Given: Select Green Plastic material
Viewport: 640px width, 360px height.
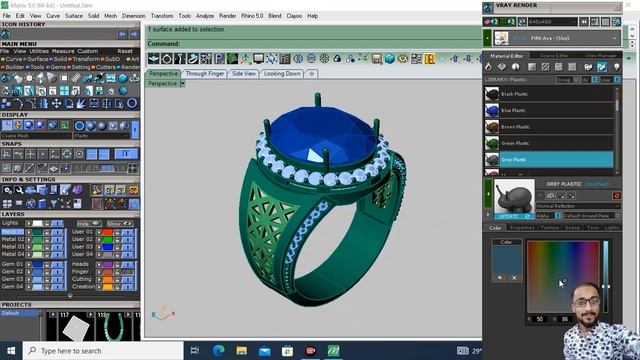Looking at the screenshot, I should [549, 143].
